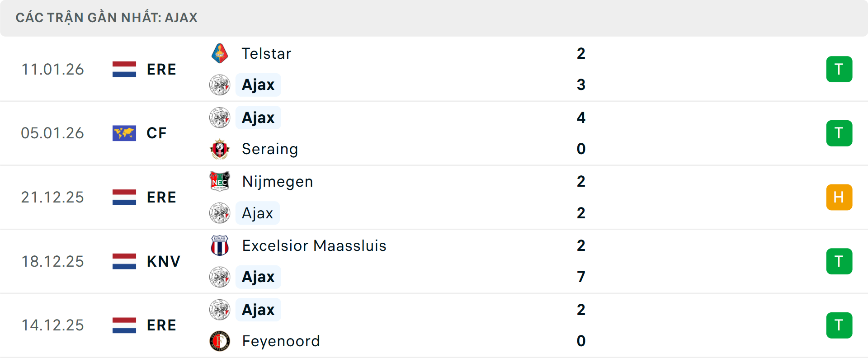The width and height of the screenshot is (868, 358).
Task: Select the ERE competition label on the 21.12.25 row
Action: pyautogui.click(x=161, y=197)
